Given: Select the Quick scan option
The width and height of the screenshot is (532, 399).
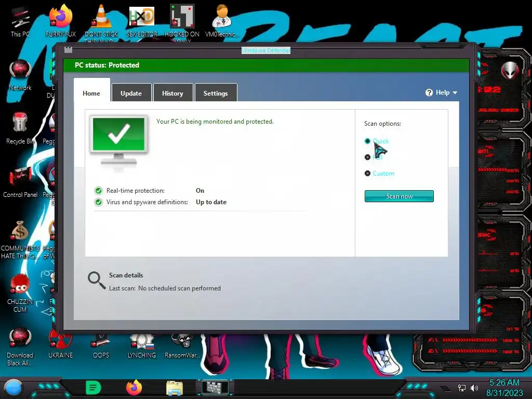Looking at the screenshot, I should point(367,141).
